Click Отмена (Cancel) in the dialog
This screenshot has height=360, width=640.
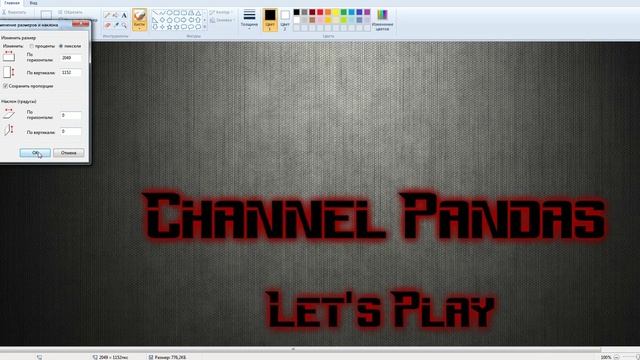(69, 153)
